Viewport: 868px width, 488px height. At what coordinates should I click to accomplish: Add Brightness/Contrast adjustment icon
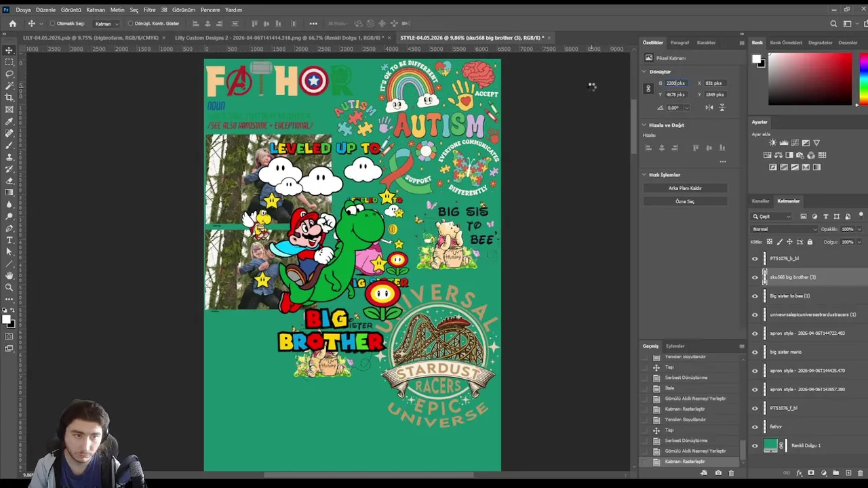coord(772,143)
